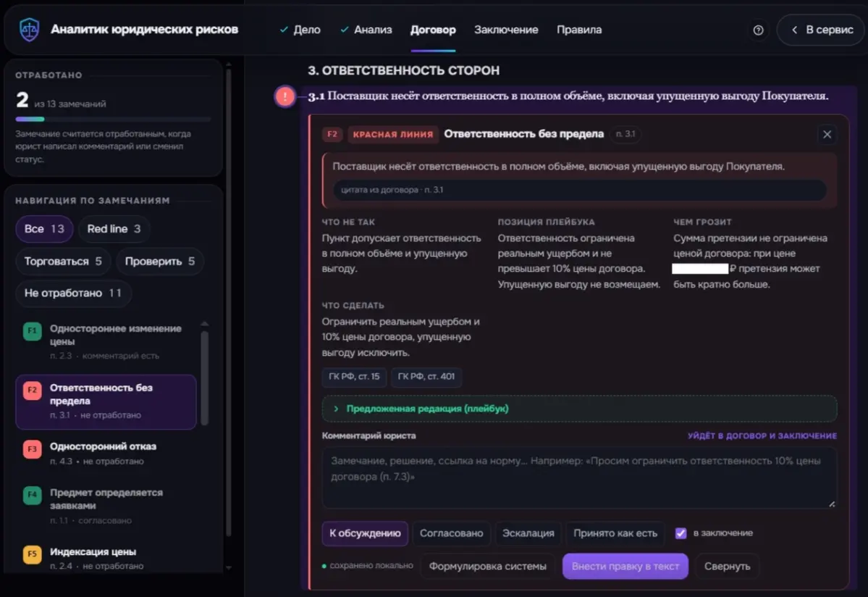This screenshot has width=868, height=597.
Task: Set status to Принято как есть
Action: 615,533
